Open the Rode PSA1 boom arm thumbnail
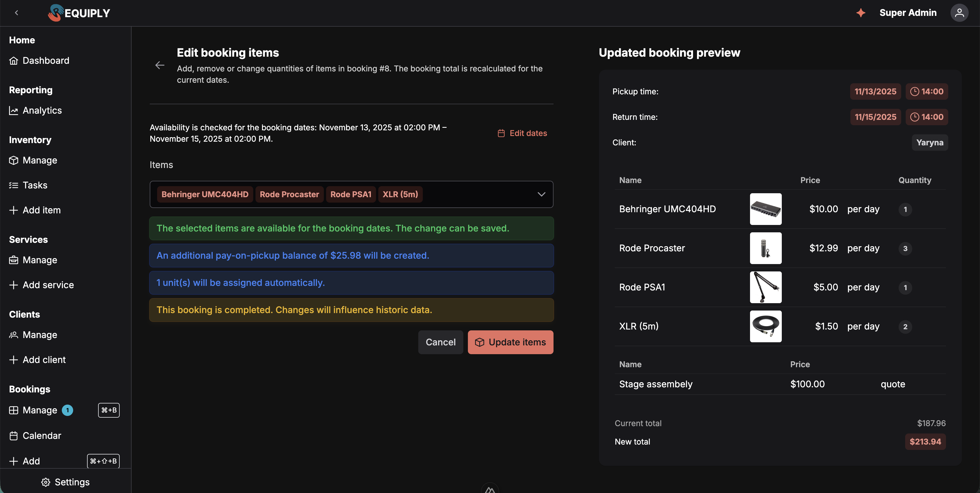980x493 pixels. pyautogui.click(x=766, y=287)
